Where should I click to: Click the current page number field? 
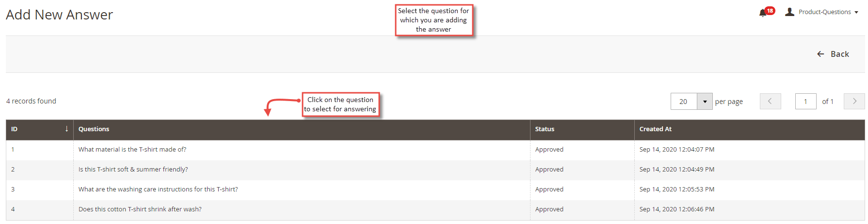click(x=805, y=101)
